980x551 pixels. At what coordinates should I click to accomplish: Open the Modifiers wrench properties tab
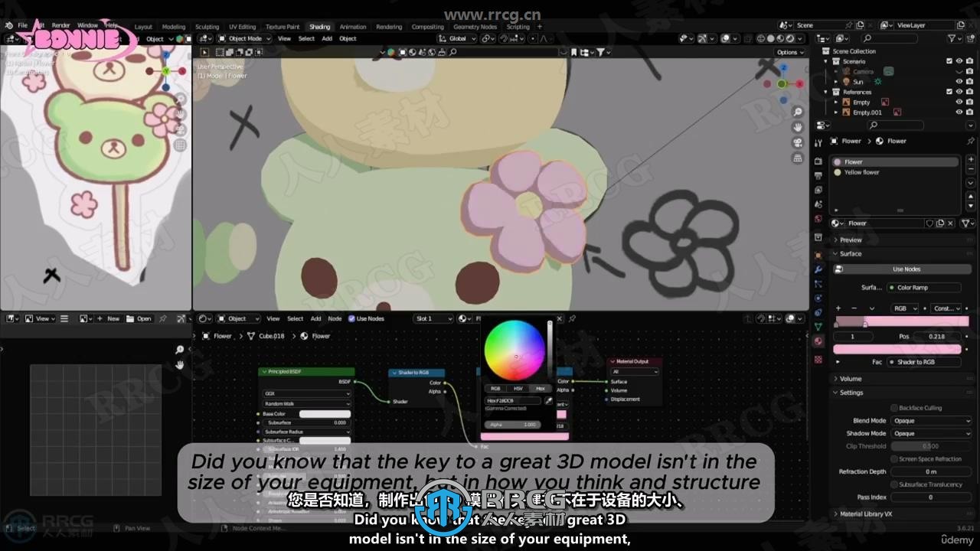pos(818,269)
